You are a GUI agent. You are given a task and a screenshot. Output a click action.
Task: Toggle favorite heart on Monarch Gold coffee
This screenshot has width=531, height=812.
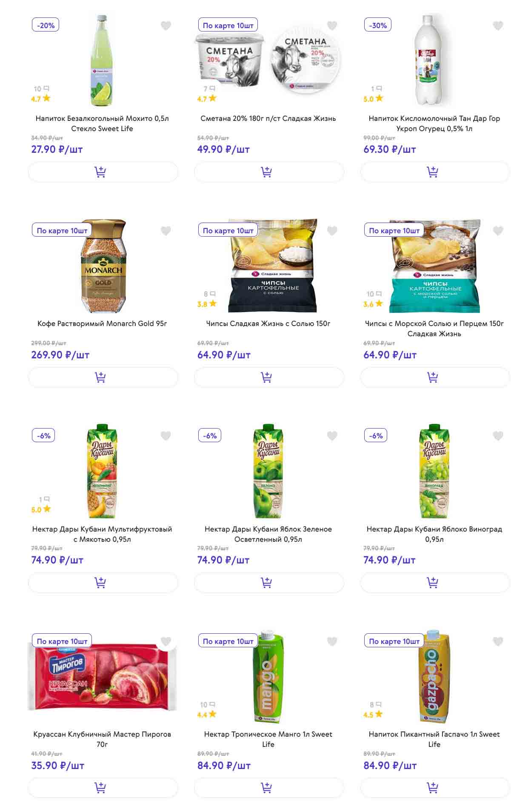click(x=166, y=231)
